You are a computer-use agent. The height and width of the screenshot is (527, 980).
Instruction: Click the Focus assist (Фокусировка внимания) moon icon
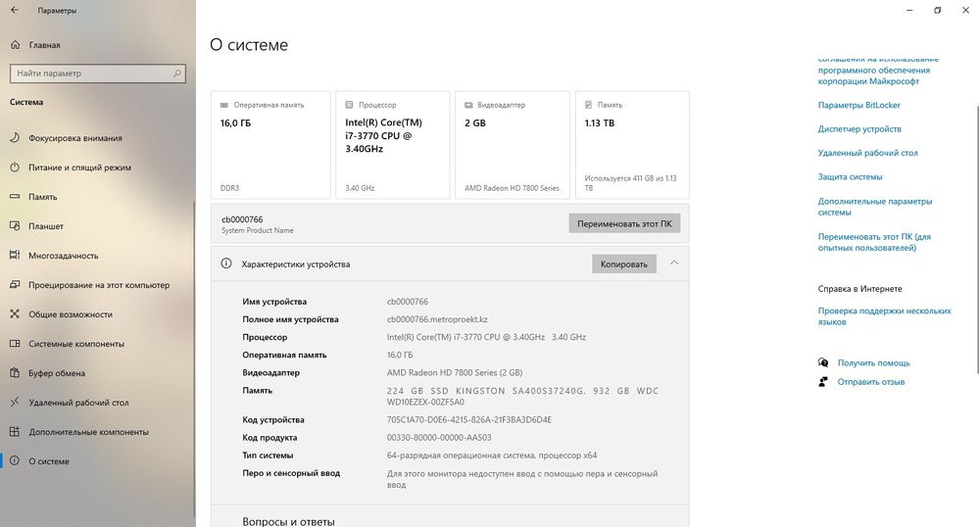click(x=15, y=138)
